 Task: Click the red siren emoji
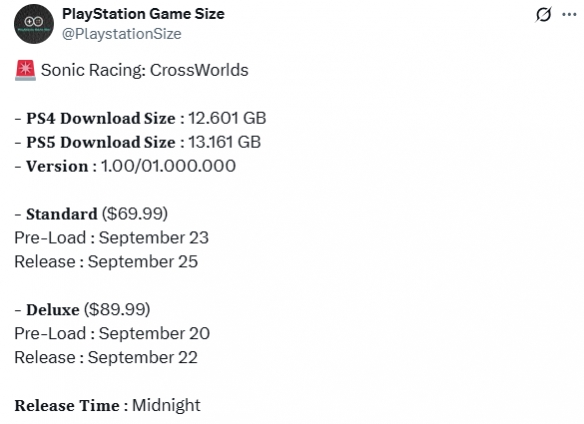point(25,70)
